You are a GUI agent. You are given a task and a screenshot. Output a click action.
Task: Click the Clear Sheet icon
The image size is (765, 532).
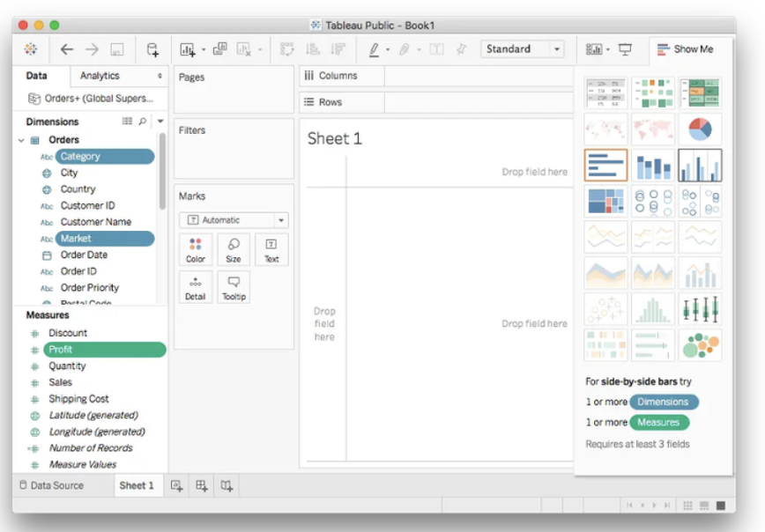[243, 49]
